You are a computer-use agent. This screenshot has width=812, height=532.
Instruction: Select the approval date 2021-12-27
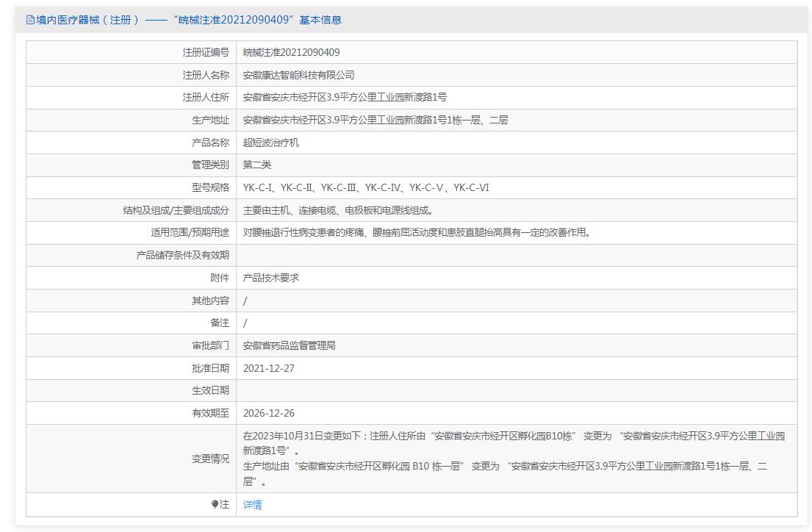(269, 368)
